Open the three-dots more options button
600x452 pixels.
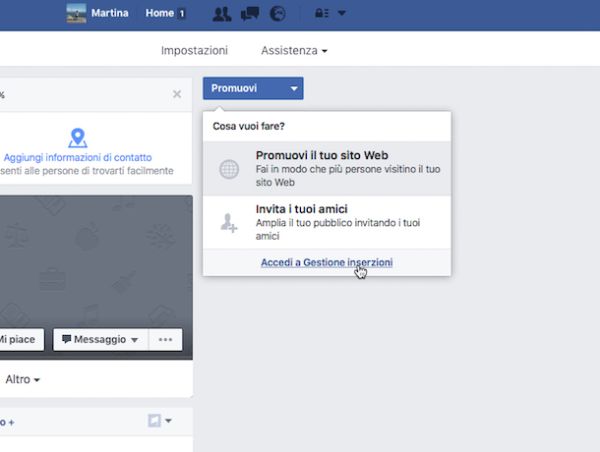pos(165,339)
